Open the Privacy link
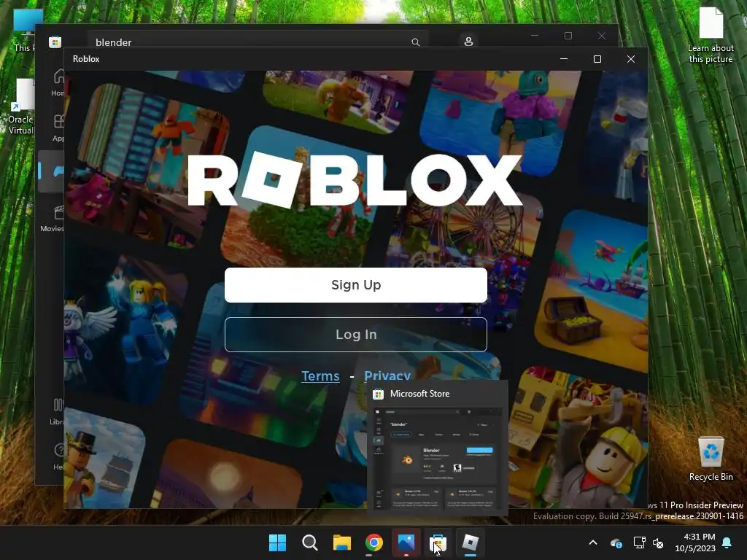Image resolution: width=747 pixels, height=560 pixels. click(387, 375)
